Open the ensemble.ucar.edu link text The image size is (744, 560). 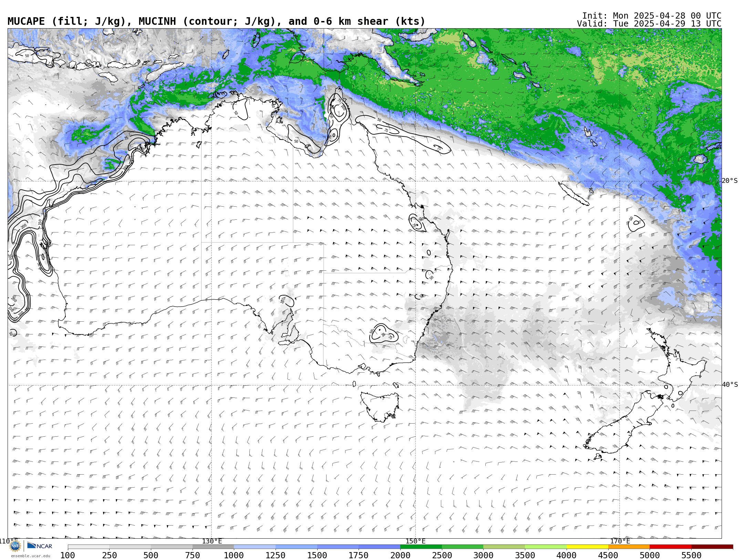pyautogui.click(x=30, y=556)
